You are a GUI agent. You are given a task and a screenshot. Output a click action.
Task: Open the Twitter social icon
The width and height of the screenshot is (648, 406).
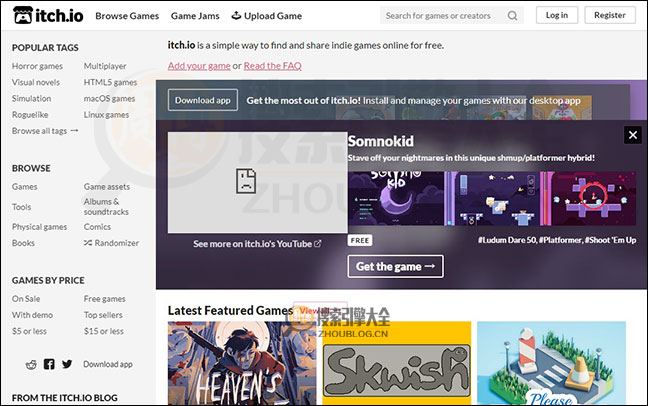pos(67,364)
